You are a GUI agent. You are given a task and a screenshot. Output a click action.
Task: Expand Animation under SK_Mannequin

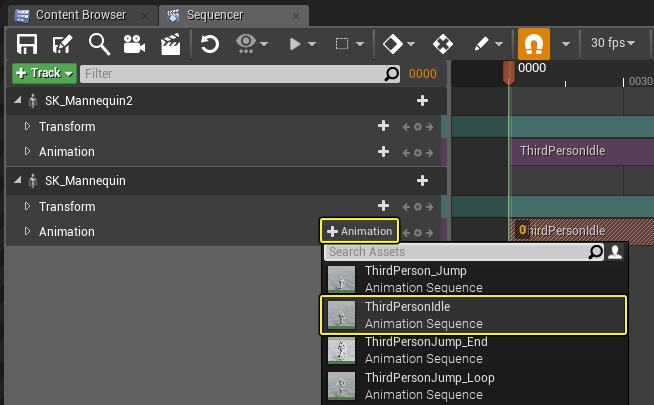27,231
